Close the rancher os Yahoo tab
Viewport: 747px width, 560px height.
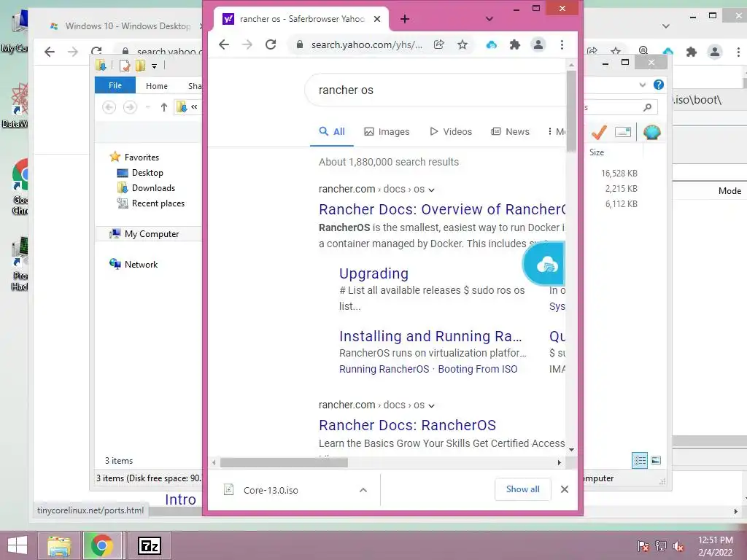click(377, 19)
